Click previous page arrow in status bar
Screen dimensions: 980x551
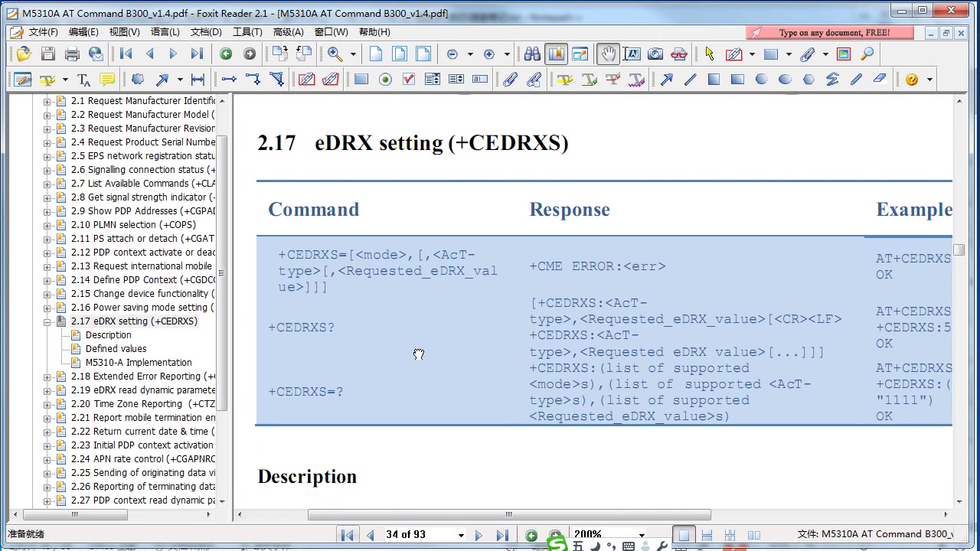(x=371, y=535)
